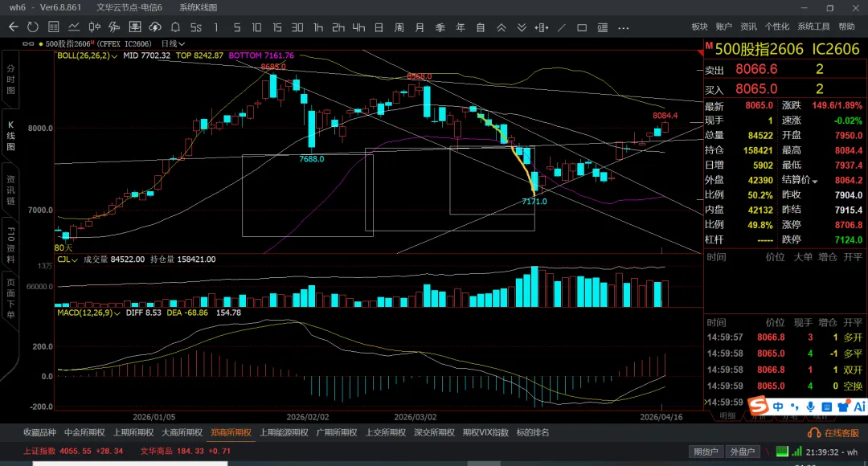The image size is (868, 466).
Task: Open the 个性化 menu
Action: point(776,27)
